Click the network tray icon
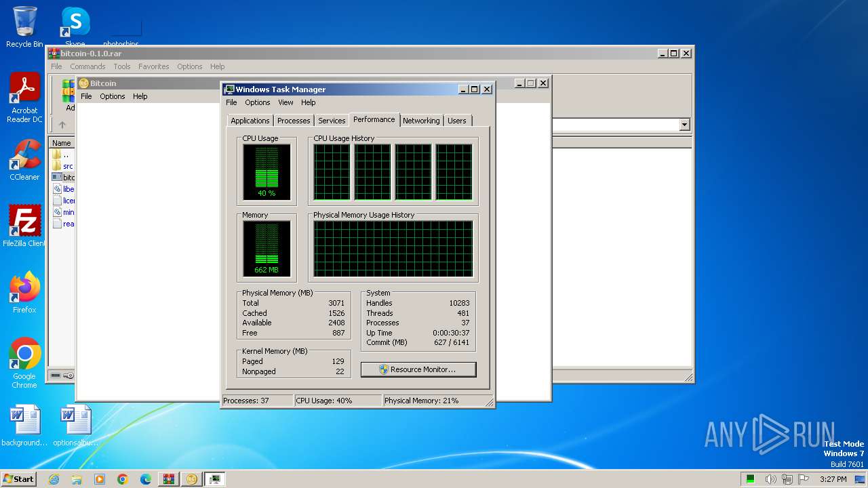The width and height of the screenshot is (868, 488). coord(789,479)
